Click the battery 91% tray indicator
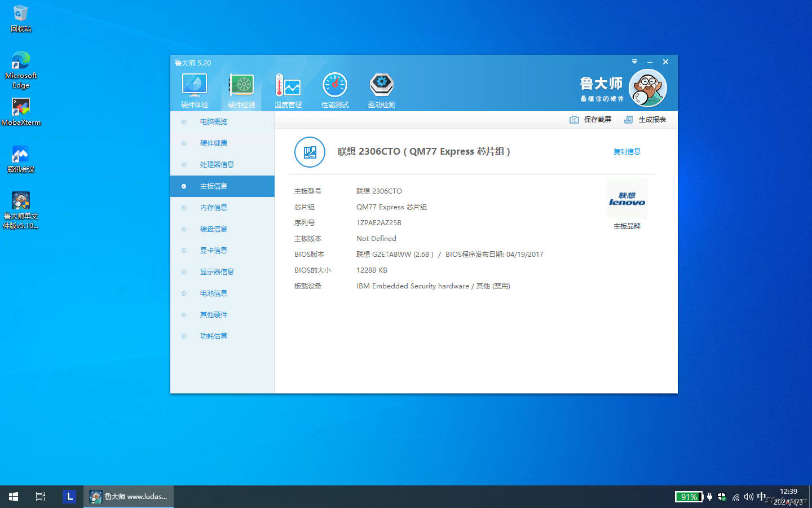Screen dimensions: 812x508 pyautogui.click(x=689, y=497)
